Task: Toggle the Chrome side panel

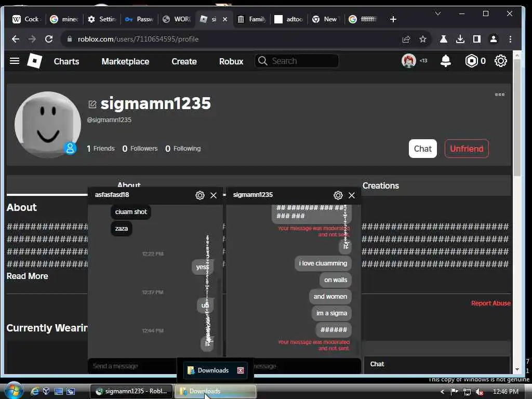Action: click(477, 39)
